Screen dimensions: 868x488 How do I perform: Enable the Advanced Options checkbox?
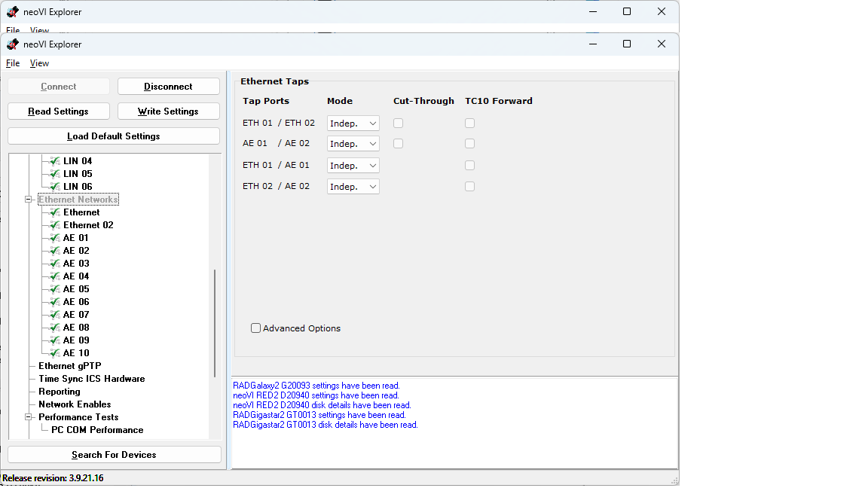pos(256,328)
